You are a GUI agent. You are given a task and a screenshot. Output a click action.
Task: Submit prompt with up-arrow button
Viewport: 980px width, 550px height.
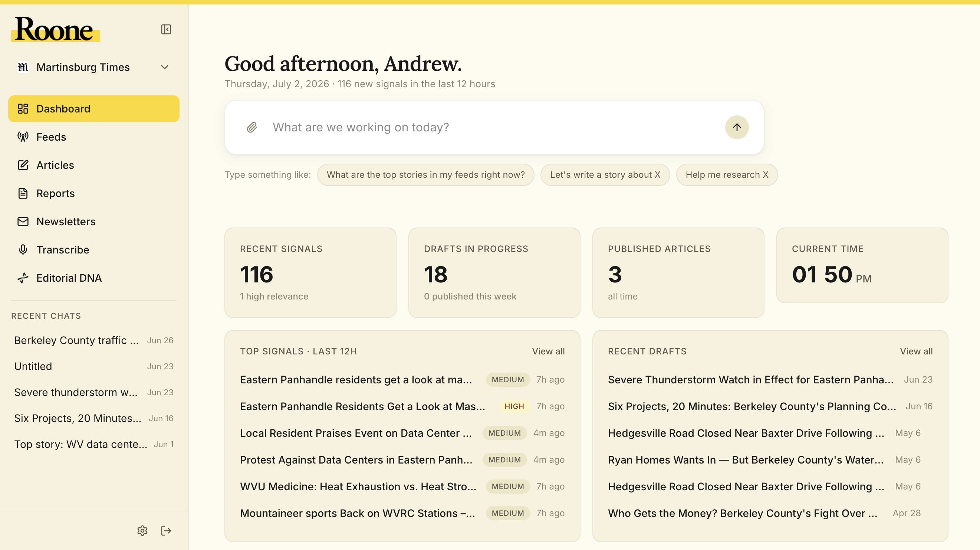point(737,127)
